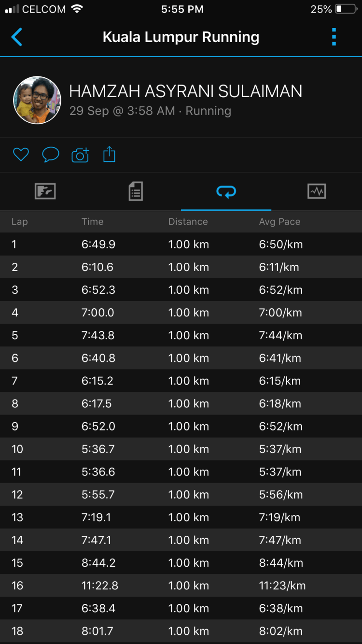Image resolution: width=362 pixels, height=644 pixels.
Task: Switch to the stats details tab
Action: tap(136, 192)
